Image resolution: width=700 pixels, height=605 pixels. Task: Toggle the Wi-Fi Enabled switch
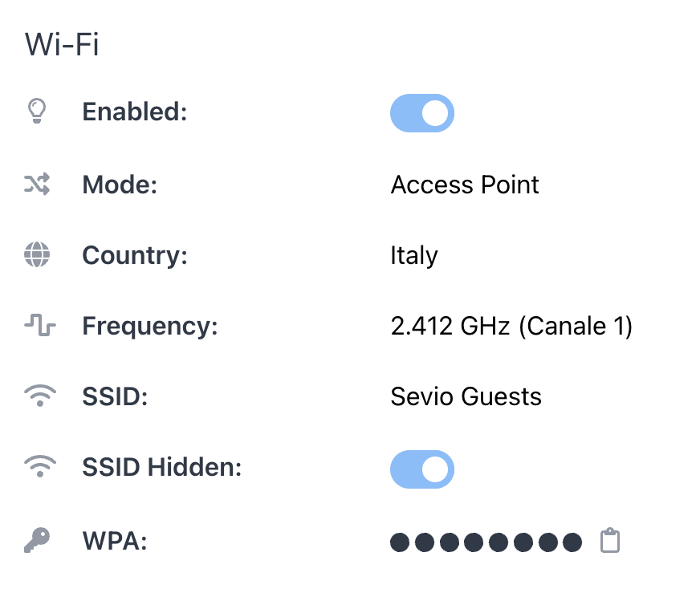[422, 113]
